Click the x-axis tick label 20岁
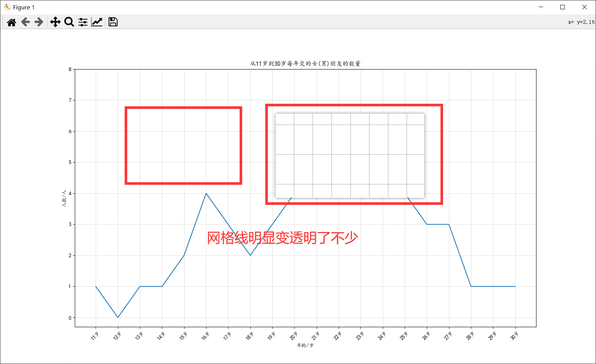 (294, 336)
